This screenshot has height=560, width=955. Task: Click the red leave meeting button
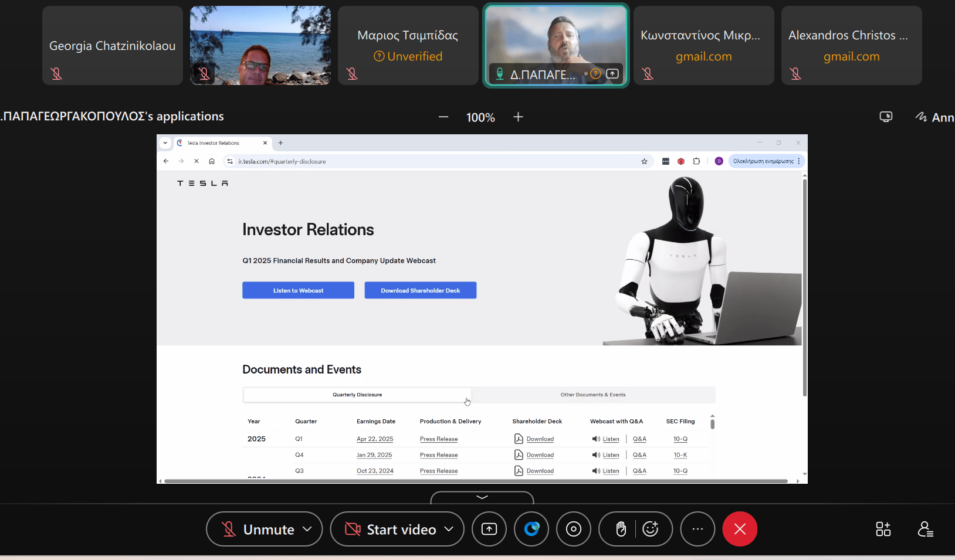coord(740,529)
